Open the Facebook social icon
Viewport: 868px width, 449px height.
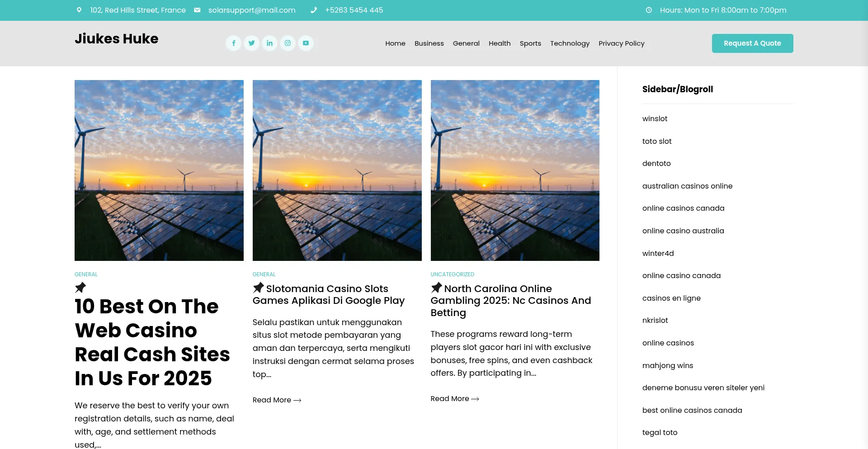point(233,43)
